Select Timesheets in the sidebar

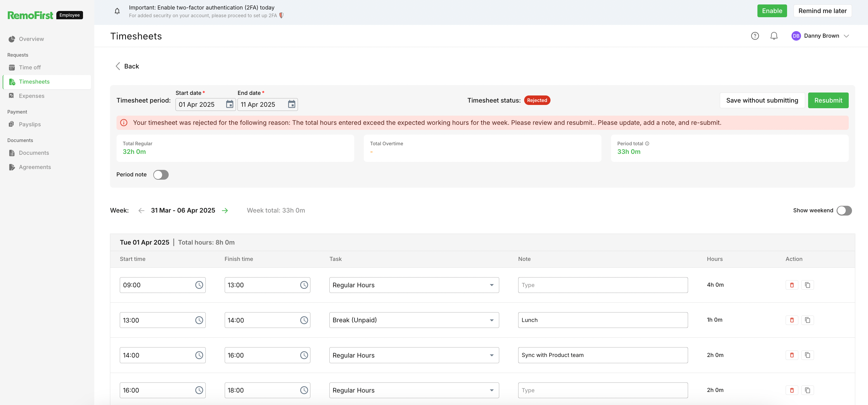(x=47, y=82)
